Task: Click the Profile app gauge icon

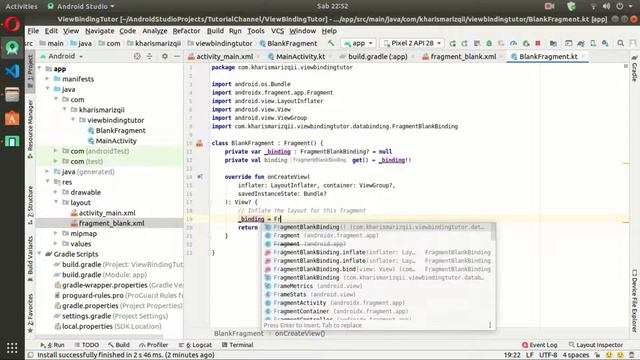Action: [x=513, y=43]
